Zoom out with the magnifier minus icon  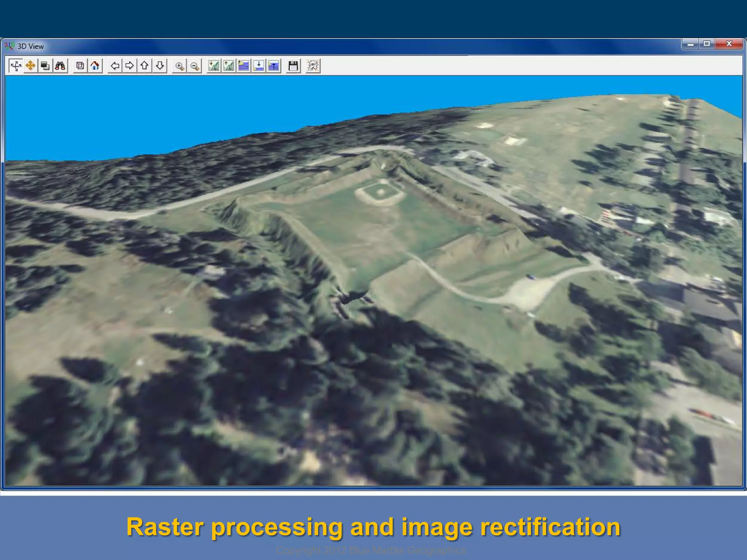(195, 66)
